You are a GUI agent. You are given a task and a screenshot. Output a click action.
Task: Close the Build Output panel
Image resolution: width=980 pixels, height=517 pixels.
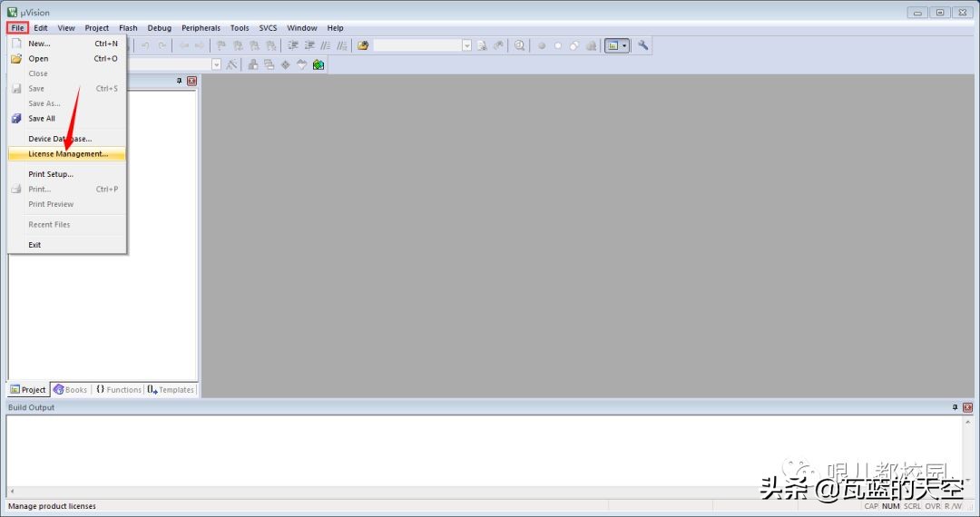[967, 407]
